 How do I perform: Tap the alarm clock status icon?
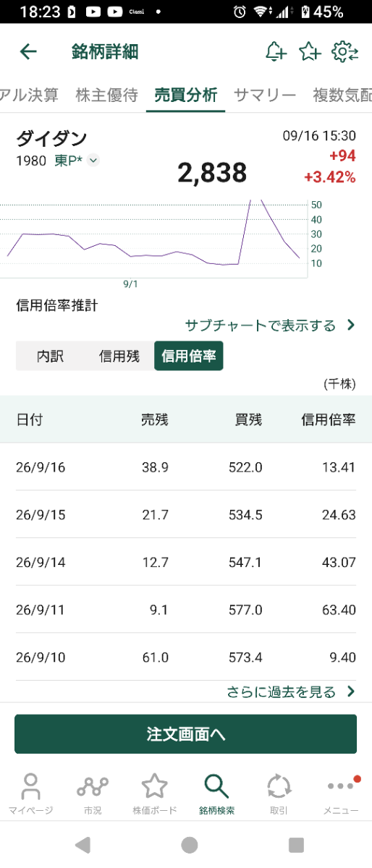[x=240, y=12]
